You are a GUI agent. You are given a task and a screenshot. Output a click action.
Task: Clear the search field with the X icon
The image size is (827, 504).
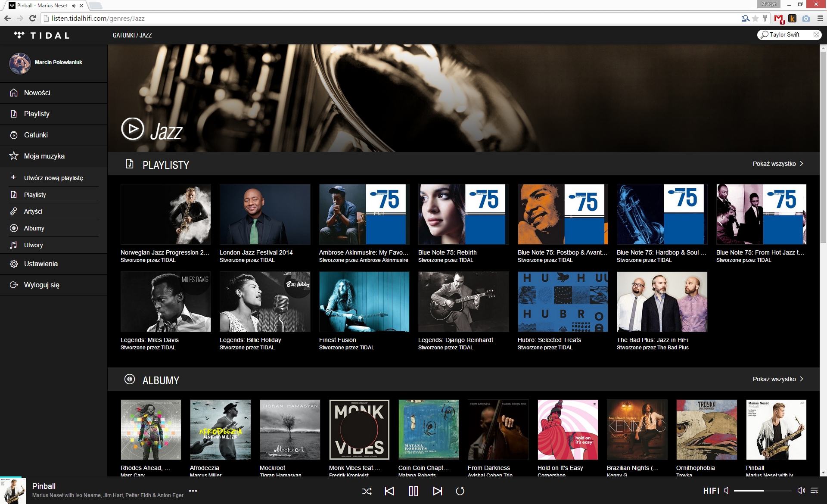(816, 35)
